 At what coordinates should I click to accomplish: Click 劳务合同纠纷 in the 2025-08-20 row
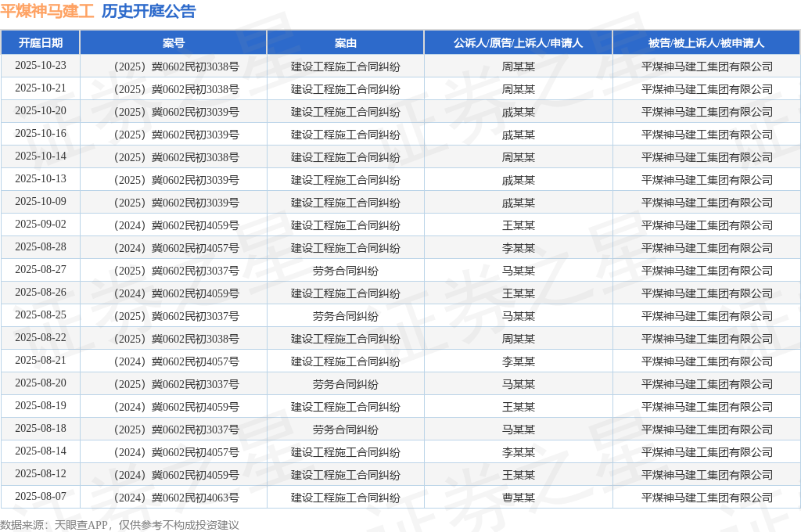(x=345, y=384)
